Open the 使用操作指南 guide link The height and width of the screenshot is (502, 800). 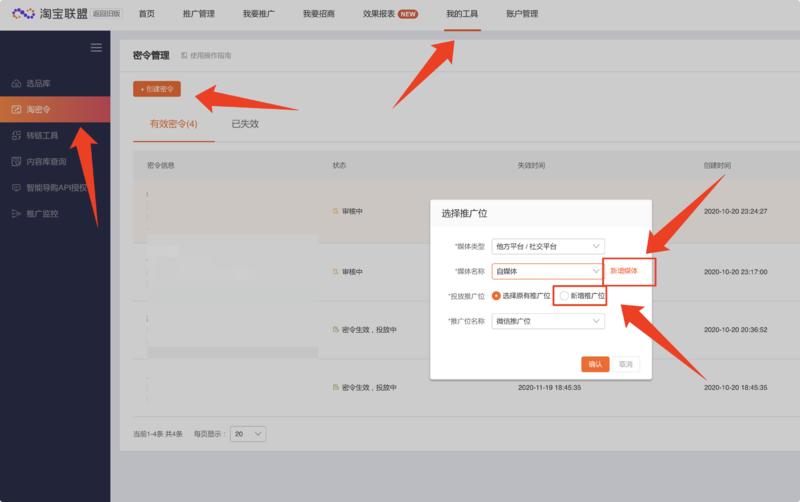206,55
